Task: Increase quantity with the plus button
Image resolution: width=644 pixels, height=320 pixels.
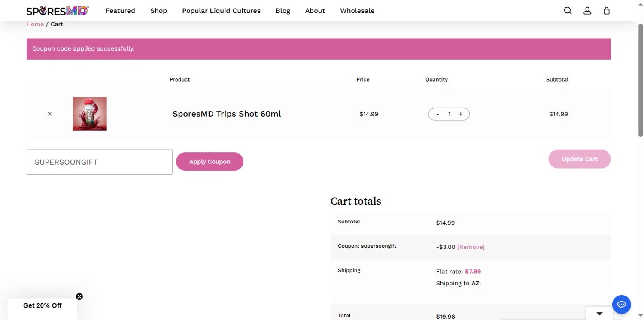Action: tap(461, 114)
